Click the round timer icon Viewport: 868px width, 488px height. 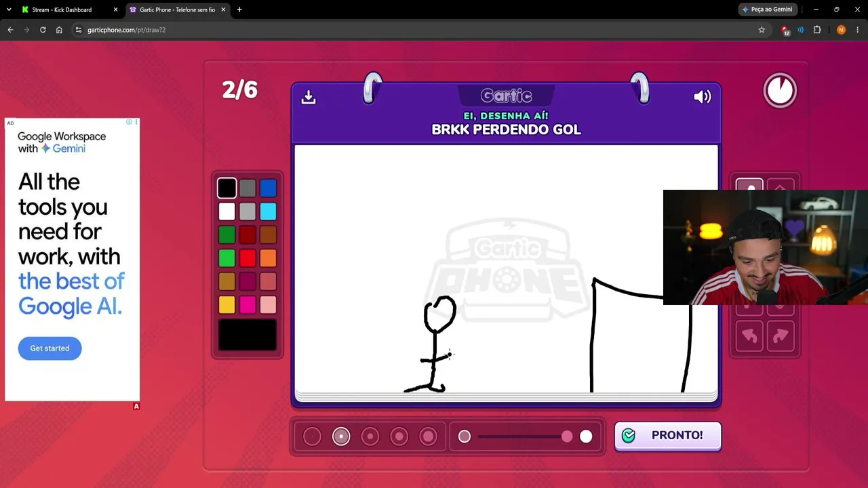tap(780, 90)
